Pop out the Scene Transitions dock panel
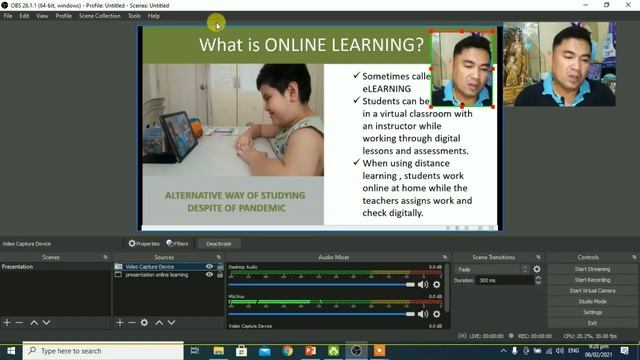The height and width of the screenshot is (360, 640). click(538, 257)
